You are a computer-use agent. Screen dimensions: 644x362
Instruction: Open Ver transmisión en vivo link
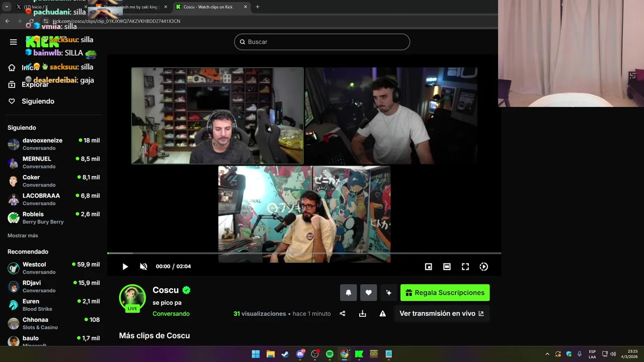click(x=442, y=313)
